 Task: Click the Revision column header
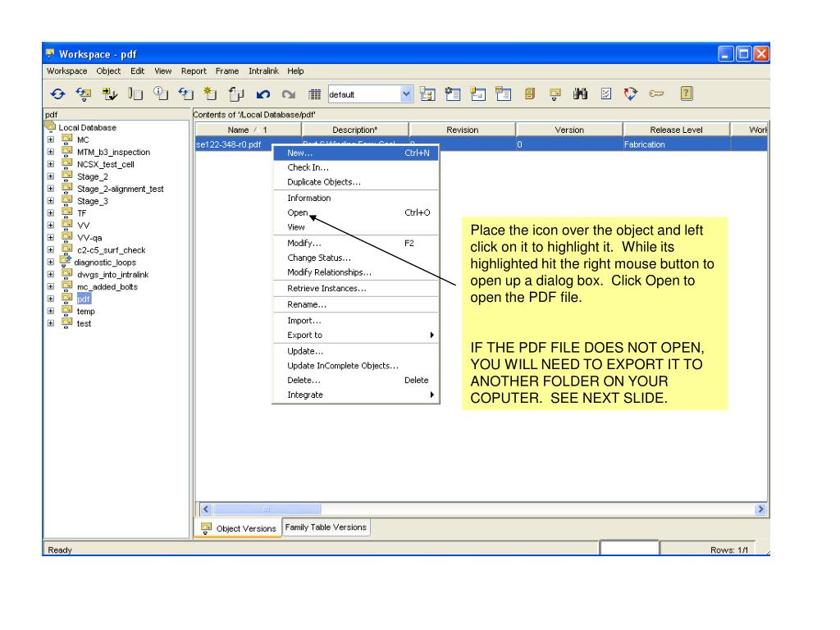click(463, 130)
